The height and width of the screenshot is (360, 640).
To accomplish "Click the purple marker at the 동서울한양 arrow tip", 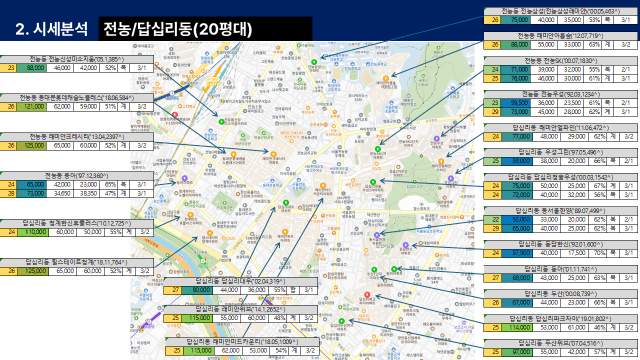I will [377, 235].
